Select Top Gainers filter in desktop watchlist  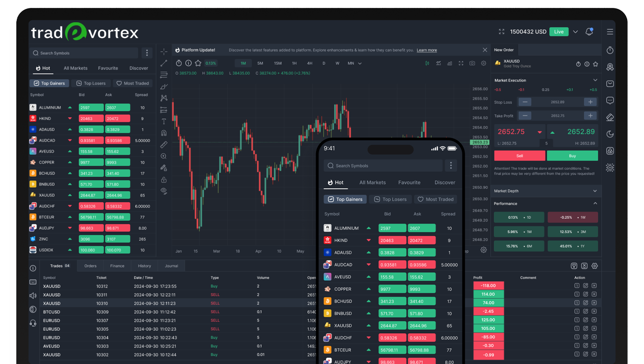pyautogui.click(x=49, y=83)
